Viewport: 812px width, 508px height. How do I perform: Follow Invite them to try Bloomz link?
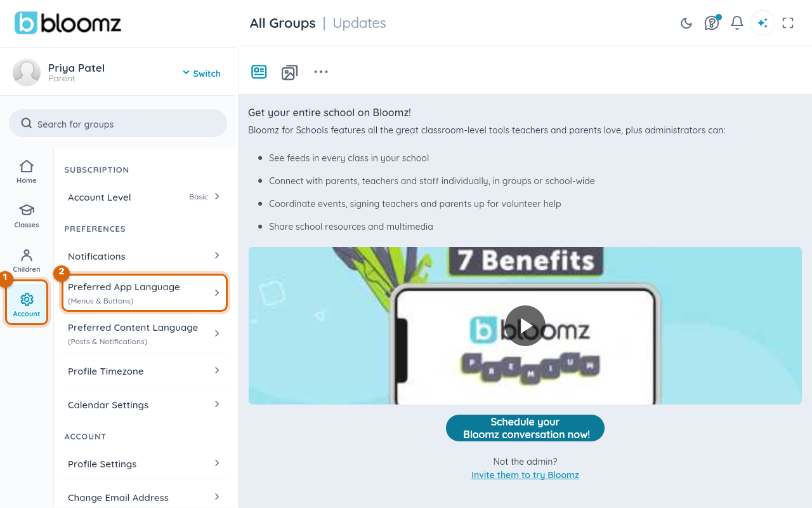click(x=525, y=475)
